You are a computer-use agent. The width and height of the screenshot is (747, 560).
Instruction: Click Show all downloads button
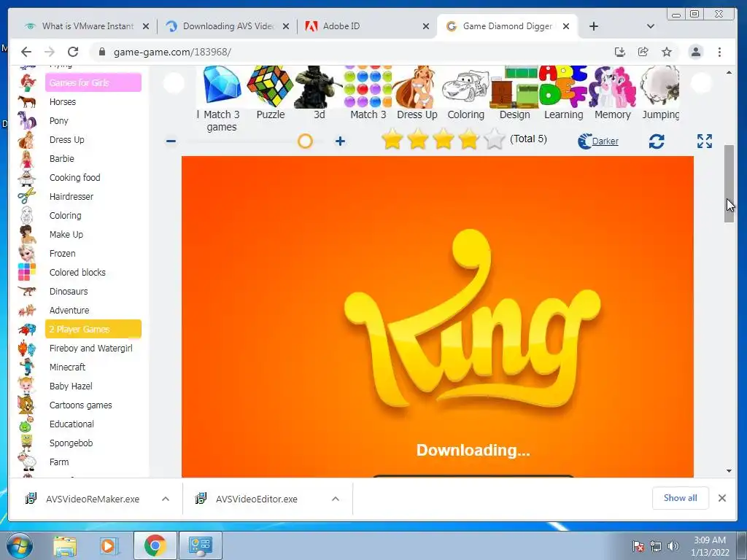(681, 498)
